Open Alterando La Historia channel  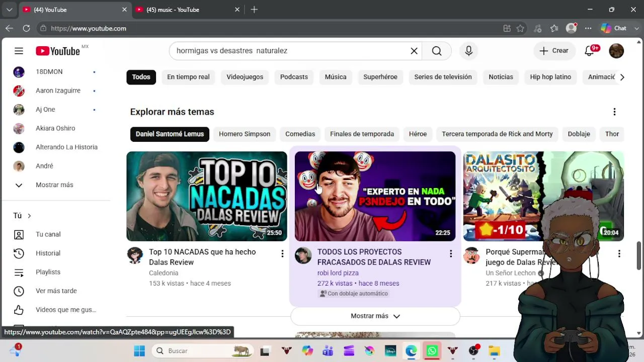coord(66,147)
